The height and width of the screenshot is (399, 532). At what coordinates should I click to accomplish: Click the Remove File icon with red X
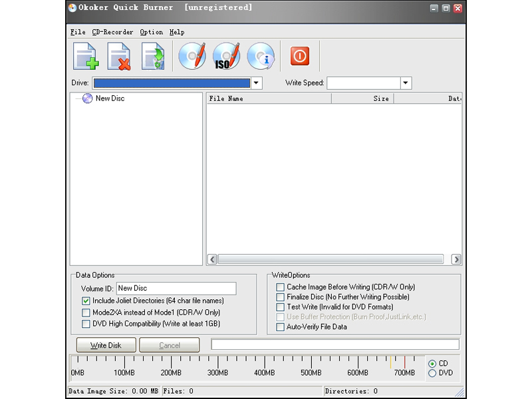coord(119,56)
